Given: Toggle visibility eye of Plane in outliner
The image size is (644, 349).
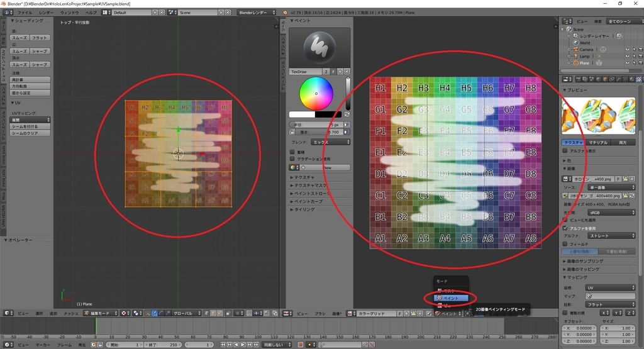Looking at the screenshot, I should 627,63.
